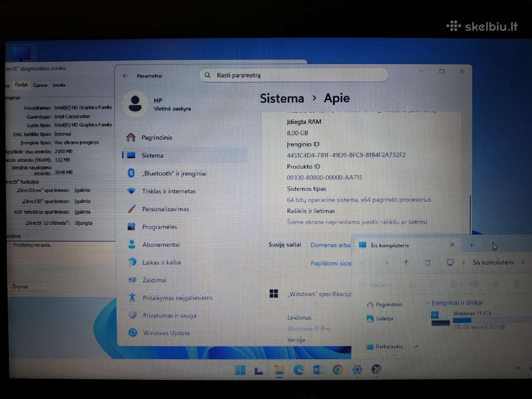
Task: Select the device ID text value
Action: (346, 155)
